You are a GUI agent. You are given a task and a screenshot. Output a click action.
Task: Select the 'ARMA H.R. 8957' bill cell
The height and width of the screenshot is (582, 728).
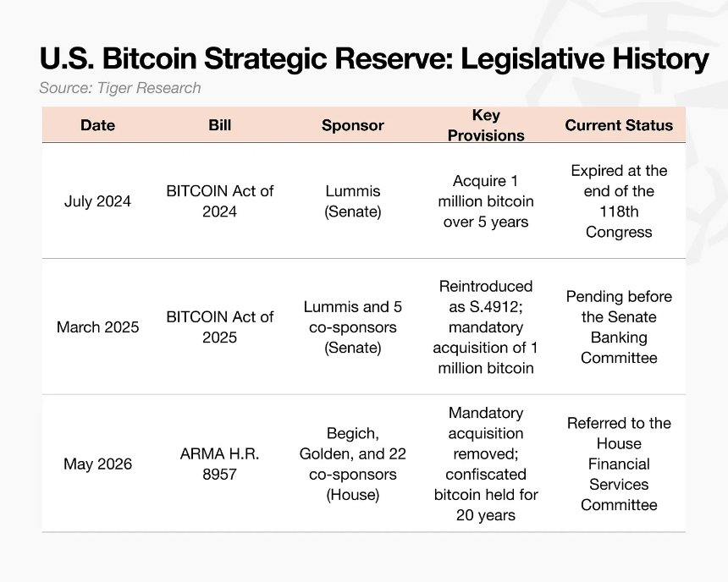tap(219, 464)
